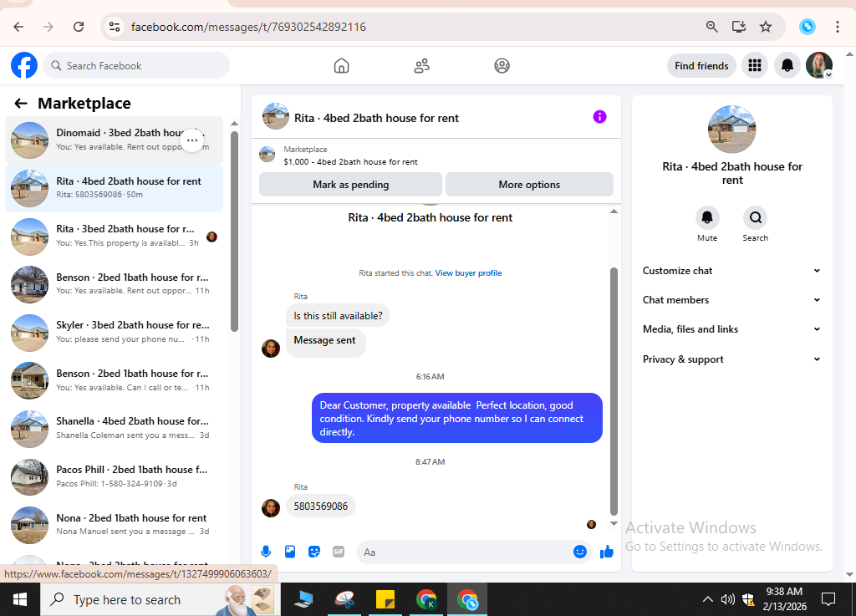Viewport: 856px width, 616px height.
Task: Open the Friends icon in top navigation
Action: [x=421, y=66]
